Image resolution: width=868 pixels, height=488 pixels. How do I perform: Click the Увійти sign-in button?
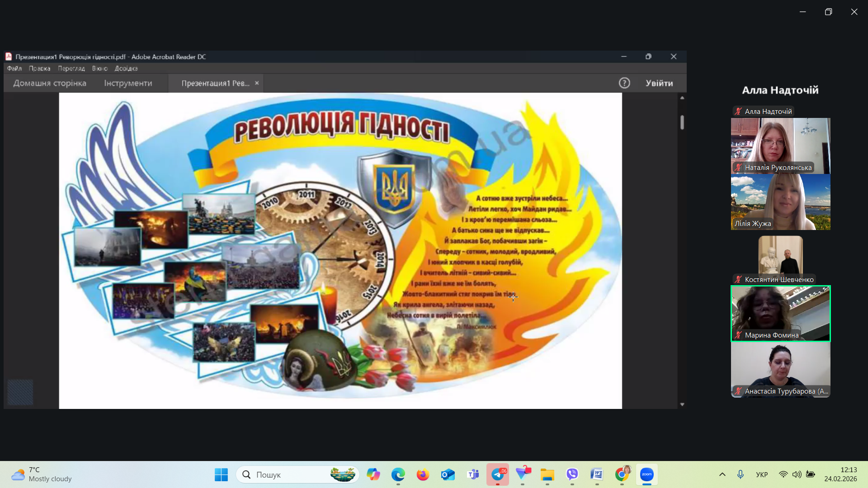pyautogui.click(x=659, y=83)
